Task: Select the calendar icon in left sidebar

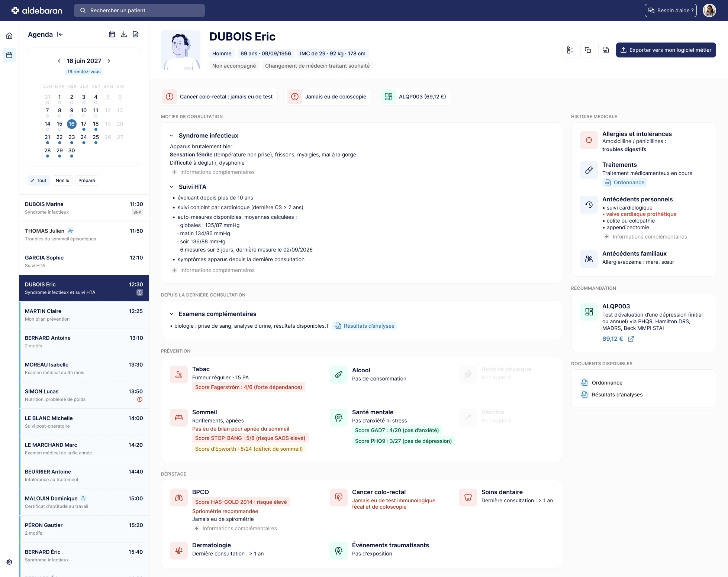Action: click(x=9, y=55)
